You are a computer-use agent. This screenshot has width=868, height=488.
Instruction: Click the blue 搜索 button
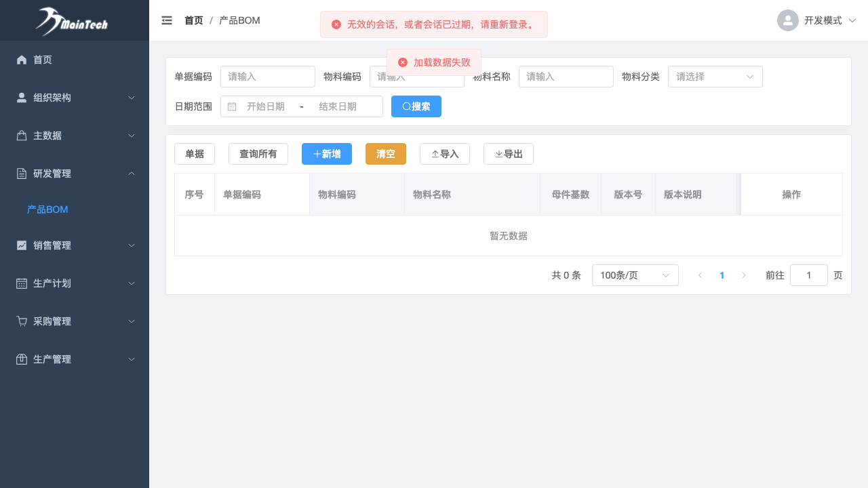(416, 106)
